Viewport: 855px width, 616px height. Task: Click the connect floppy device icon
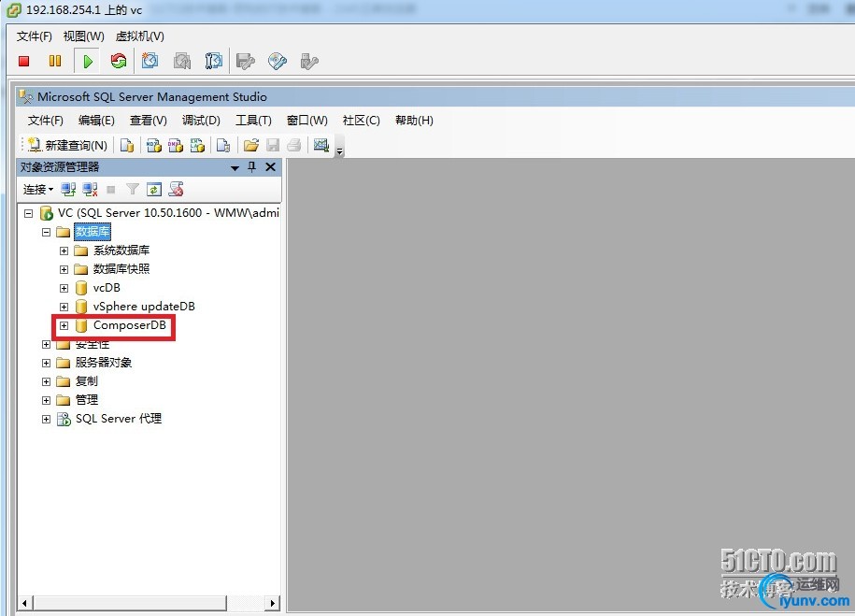click(246, 61)
